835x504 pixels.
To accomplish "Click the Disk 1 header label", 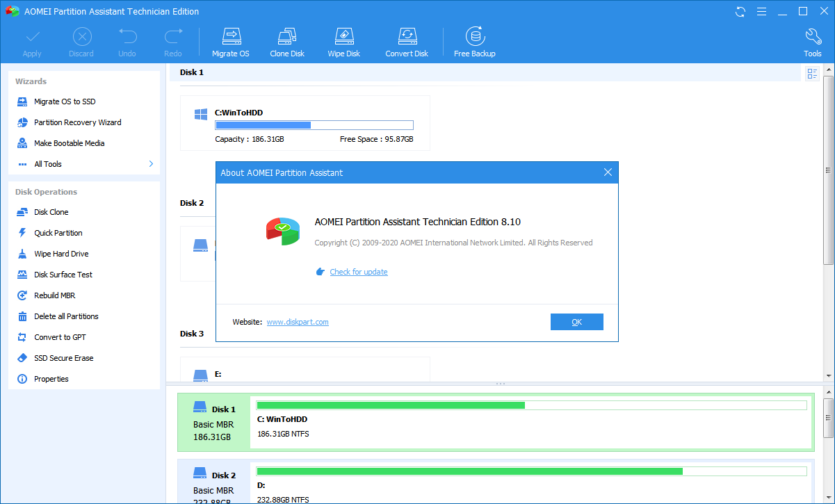I will pos(192,72).
